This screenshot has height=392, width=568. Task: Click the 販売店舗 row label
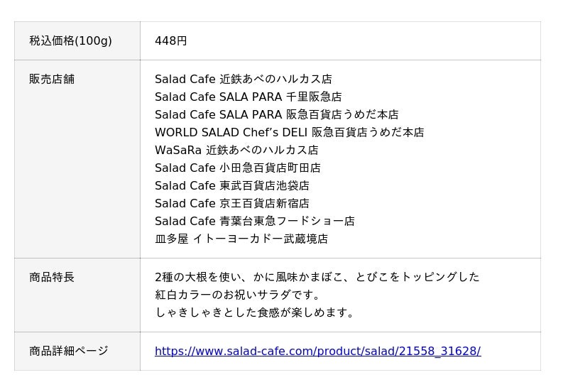pos(52,80)
